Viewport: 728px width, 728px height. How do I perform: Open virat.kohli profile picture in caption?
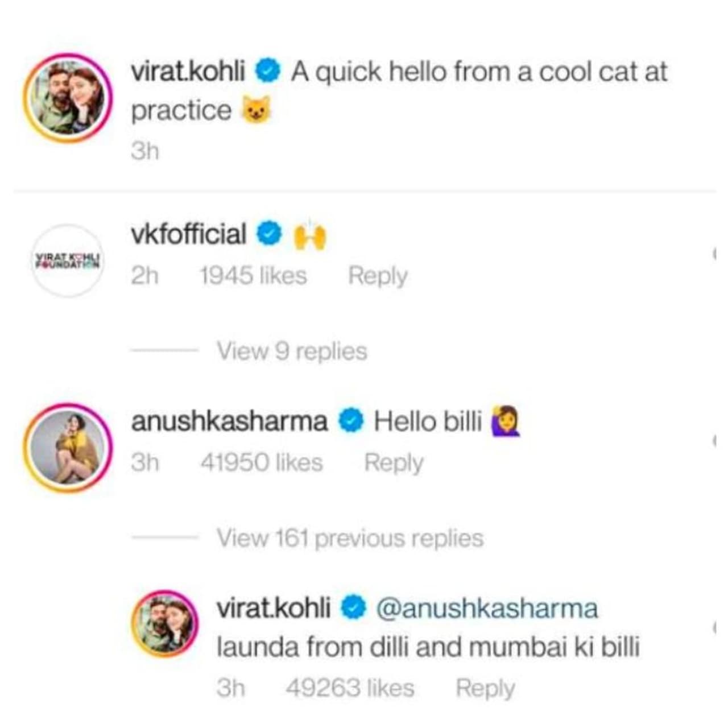click(68, 97)
